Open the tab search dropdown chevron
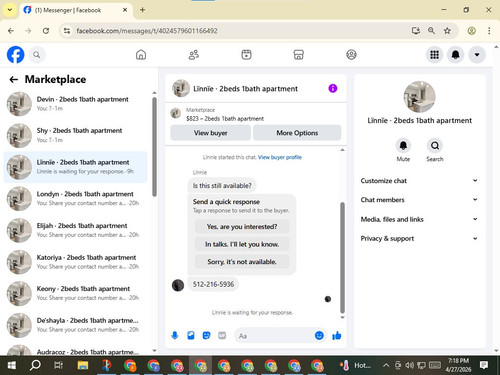500x375 pixels. 10,10
